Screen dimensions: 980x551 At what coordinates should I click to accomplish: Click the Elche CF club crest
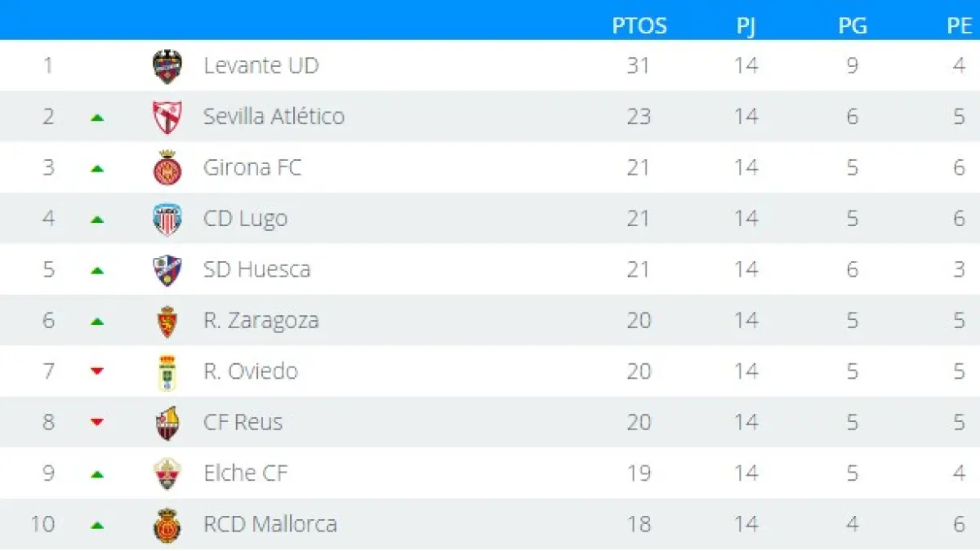point(167,473)
